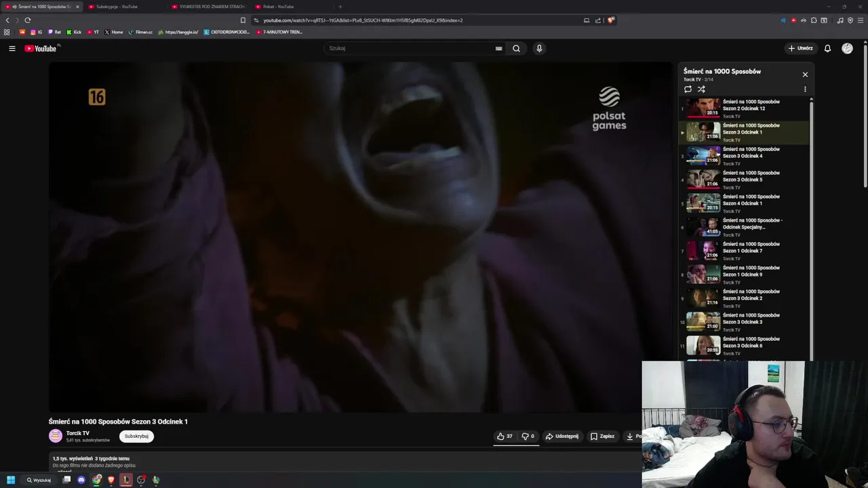Open browser extensions puzzle icon
868x488 pixels.
(x=814, y=20)
